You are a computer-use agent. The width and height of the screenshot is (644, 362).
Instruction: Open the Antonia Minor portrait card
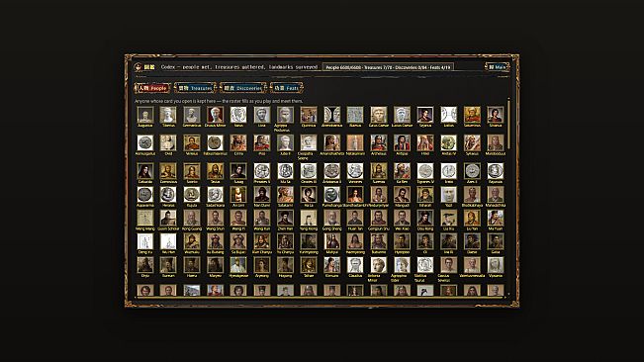click(x=379, y=265)
